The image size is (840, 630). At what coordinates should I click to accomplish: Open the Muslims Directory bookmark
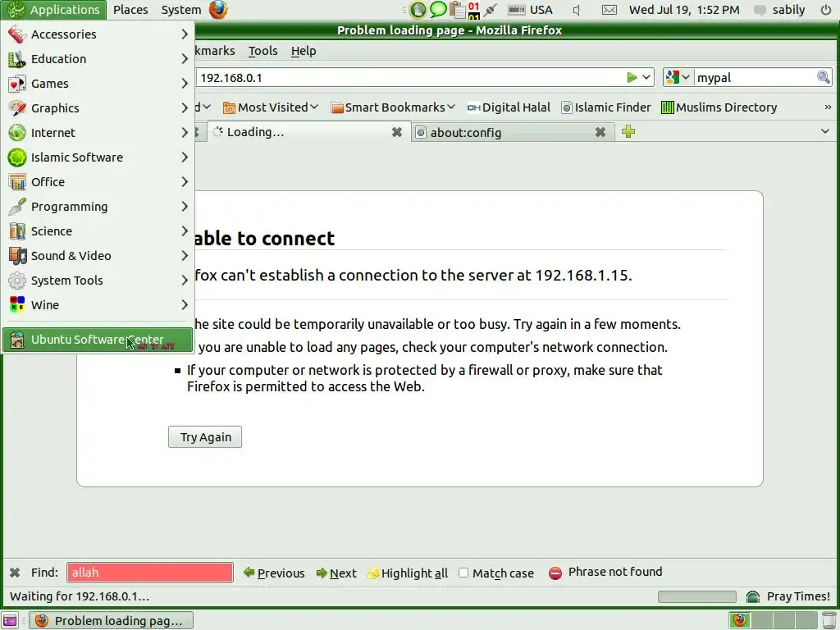[x=719, y=107]
